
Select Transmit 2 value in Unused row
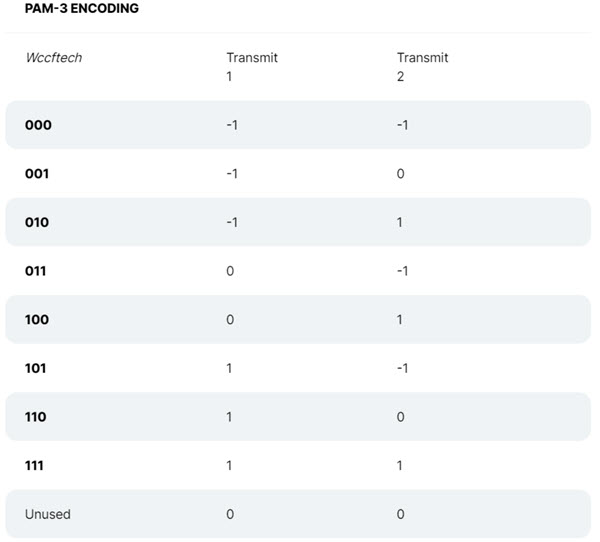tap(400, 514)
